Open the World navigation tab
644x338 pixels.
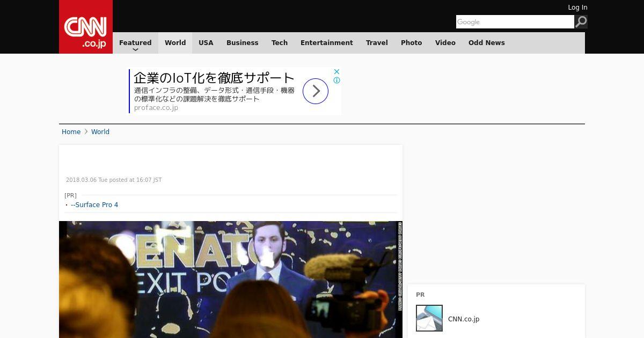tap(175, 43)
